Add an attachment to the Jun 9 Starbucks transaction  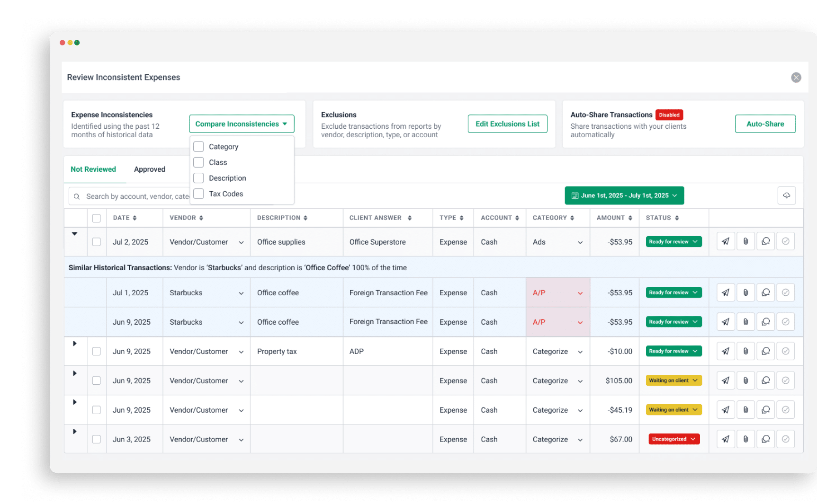coord(745,321)
